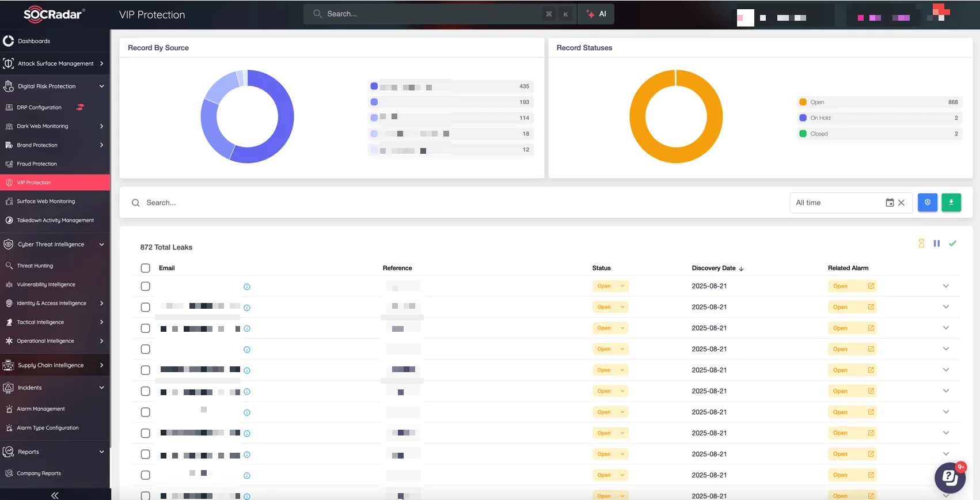Open Tactical Intelligence sidebar link
The image size is (980, 500).
pyautogui.click(x=40, y=323)
